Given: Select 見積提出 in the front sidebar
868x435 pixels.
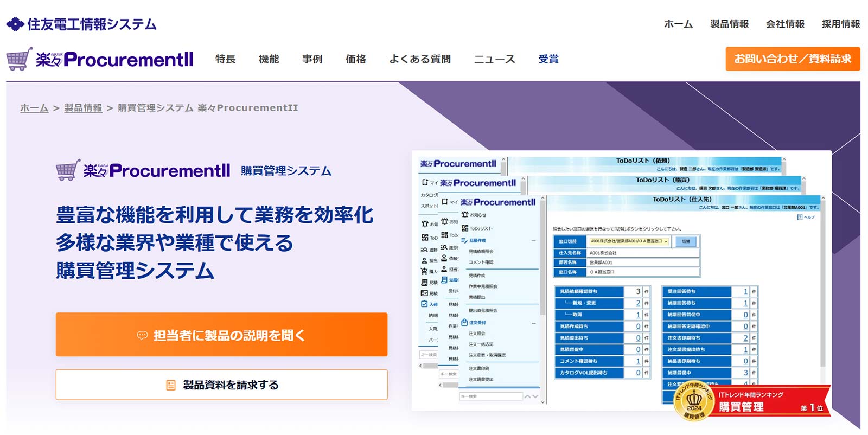Looking at the screenshot, I should point(477,297).
